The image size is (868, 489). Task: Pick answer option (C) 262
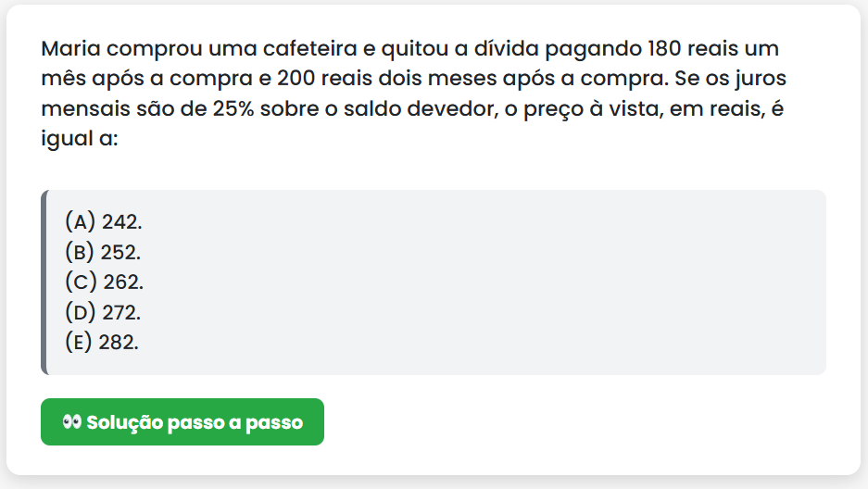point(104,282)
